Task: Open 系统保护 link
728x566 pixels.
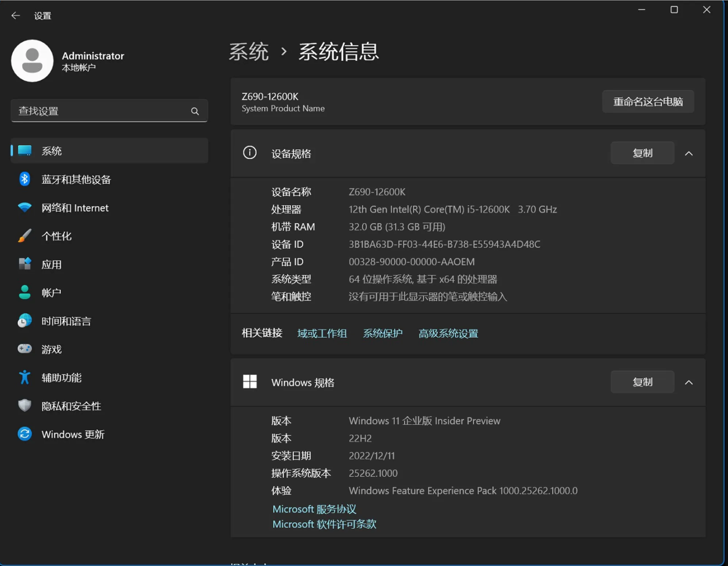Action: pyautogui.click(x=383, y=333)
